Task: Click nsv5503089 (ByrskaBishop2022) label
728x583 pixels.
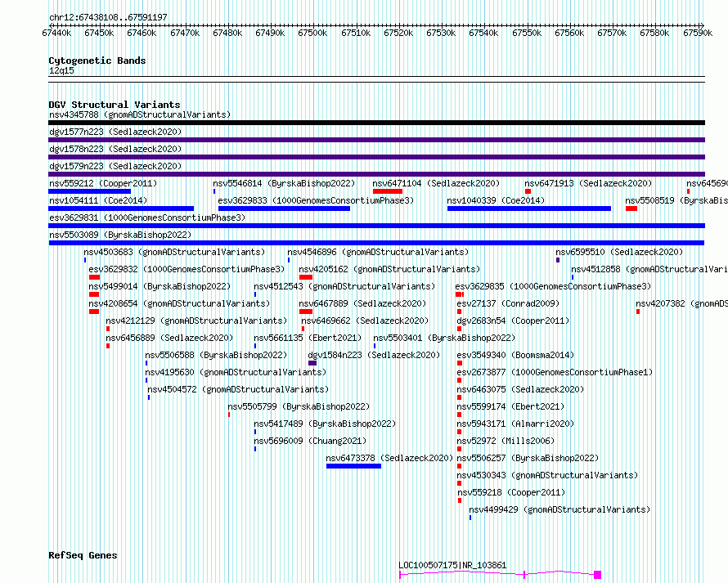Action: (x=120, y=235)
